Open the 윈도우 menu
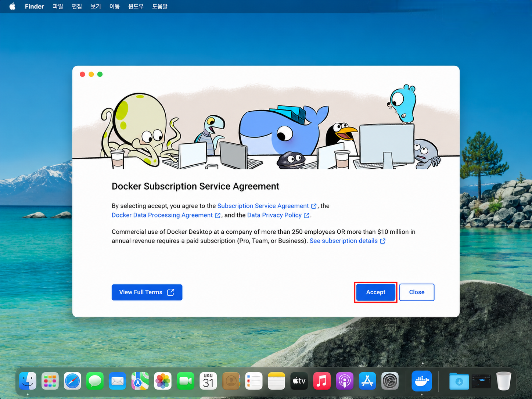Image resolution: width=532 pixels, height=399 pixels. (x=136, y=6)
